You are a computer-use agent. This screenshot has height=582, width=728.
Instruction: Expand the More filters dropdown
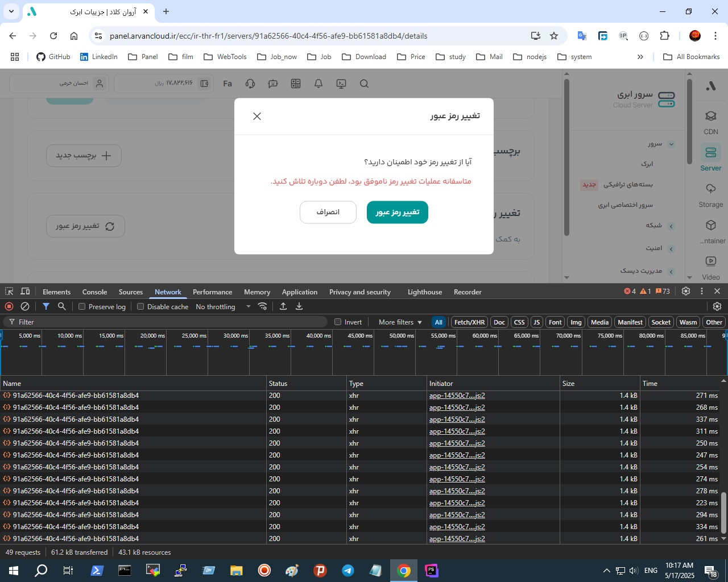400,322
